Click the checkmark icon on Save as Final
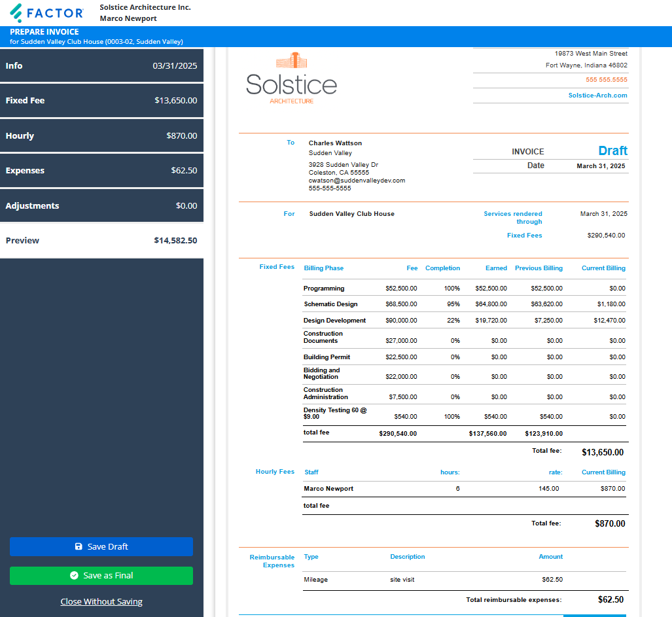Viewport: 672px width, 617px height. (x=74, y=576)
